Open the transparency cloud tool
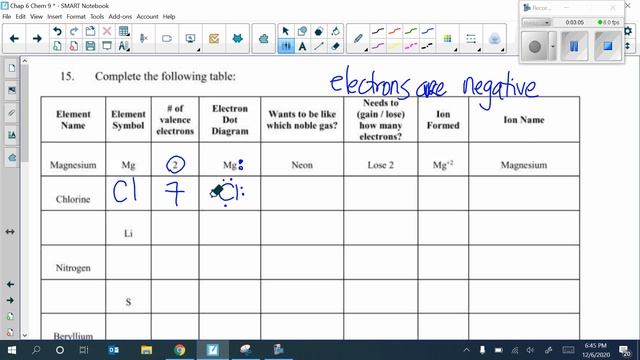The image size is (640, 360). (x=494, y=38)
